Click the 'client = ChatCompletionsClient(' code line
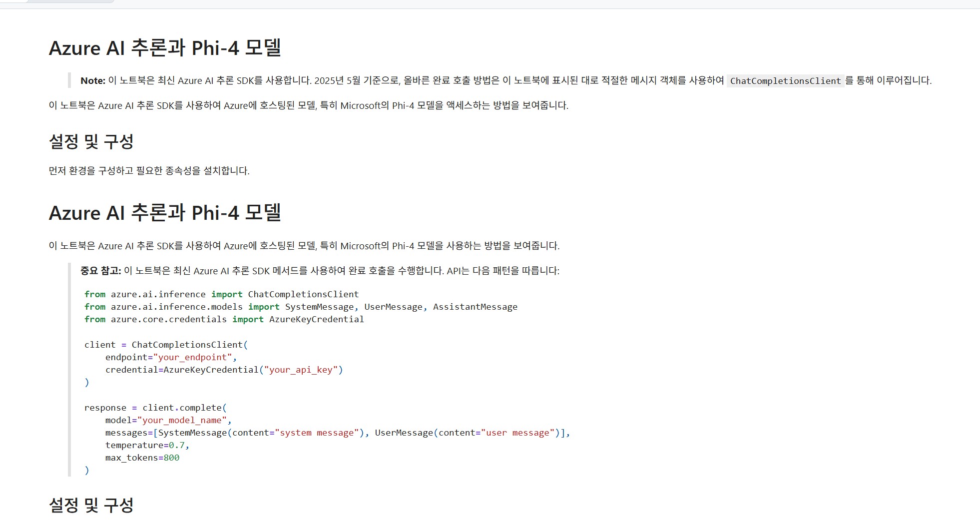980x522 pixels. click(166, 345)
